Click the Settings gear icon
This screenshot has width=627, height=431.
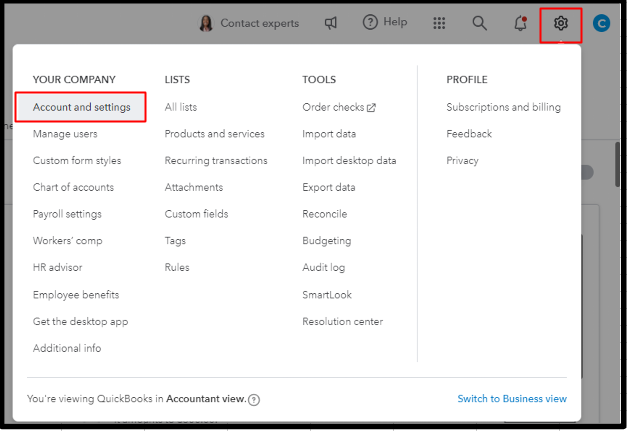pos(560,23)
